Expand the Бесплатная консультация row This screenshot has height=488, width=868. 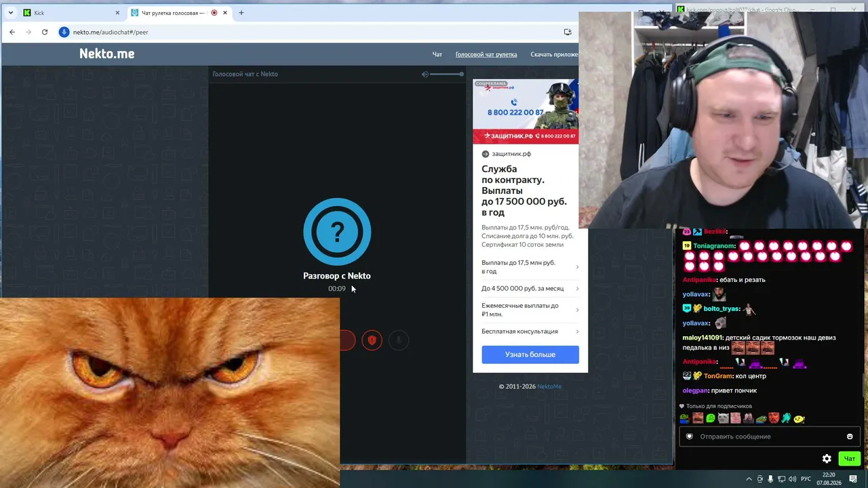[530, 331]
